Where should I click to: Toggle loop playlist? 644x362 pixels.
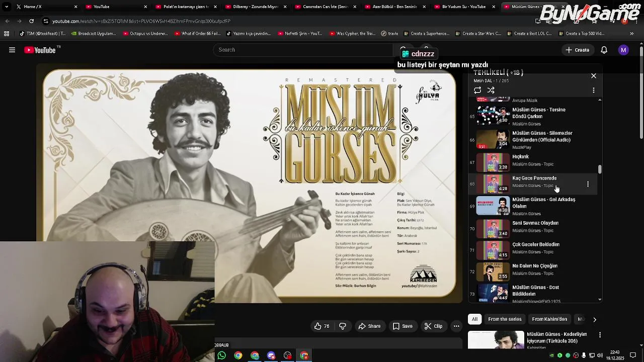click(477, 90)
